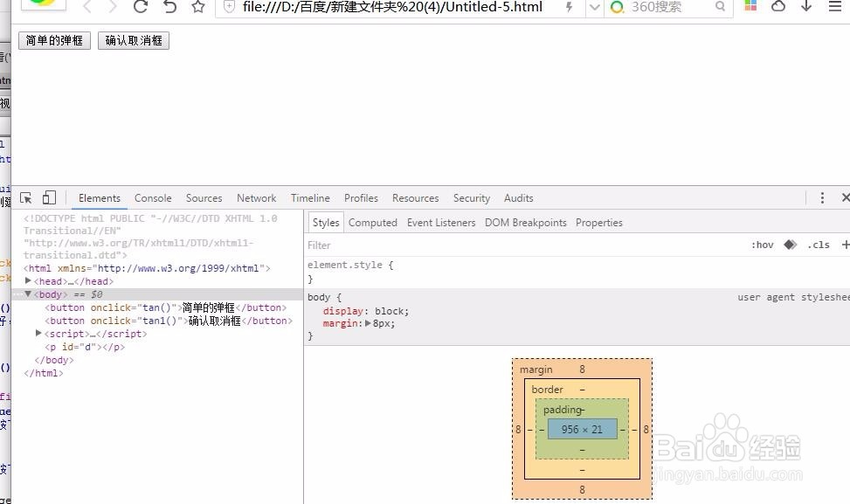Select the closing /html tag line
The image size is (850, 504).
44,373
